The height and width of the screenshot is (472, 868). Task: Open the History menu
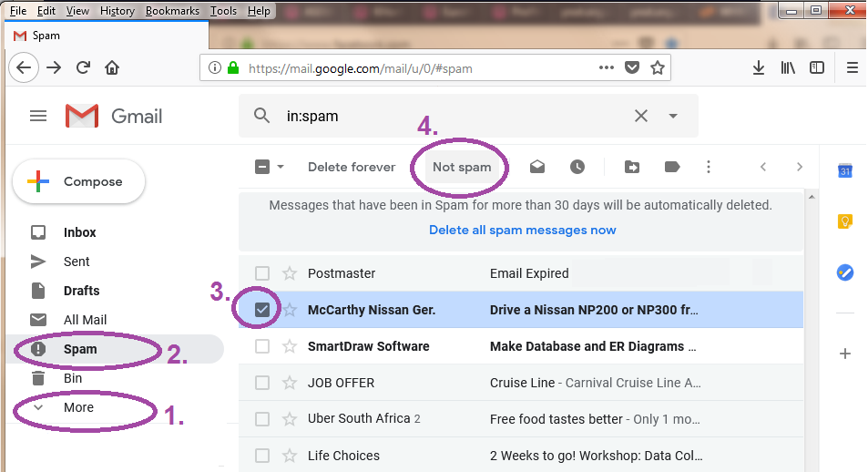(x=117, y=11)
